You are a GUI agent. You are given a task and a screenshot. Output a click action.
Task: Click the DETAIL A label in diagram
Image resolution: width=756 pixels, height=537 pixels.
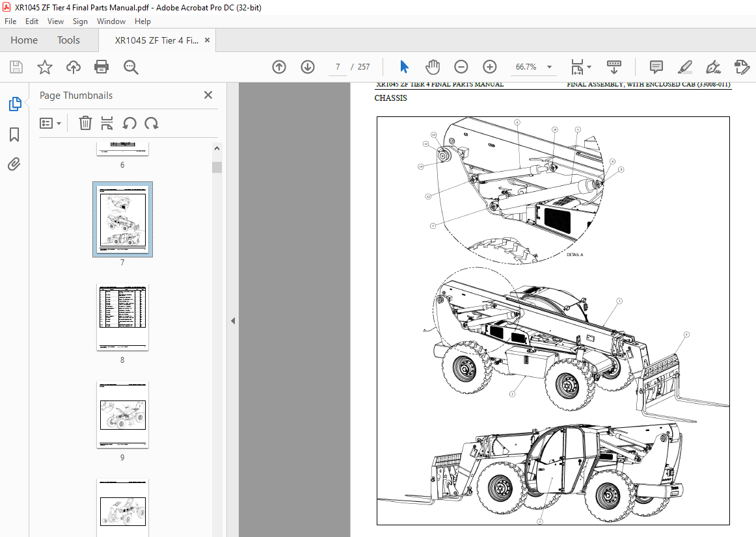click(574, 254)
